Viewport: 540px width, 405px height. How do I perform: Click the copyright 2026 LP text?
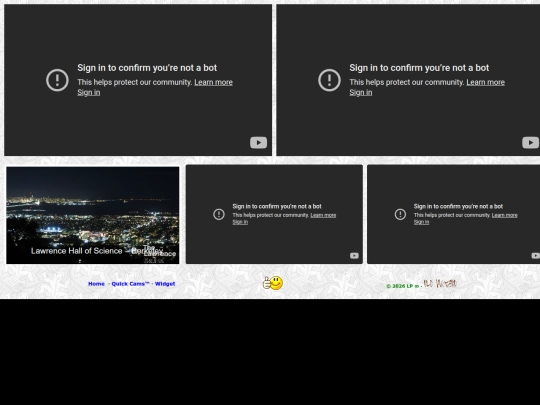(x=403, y=286)
